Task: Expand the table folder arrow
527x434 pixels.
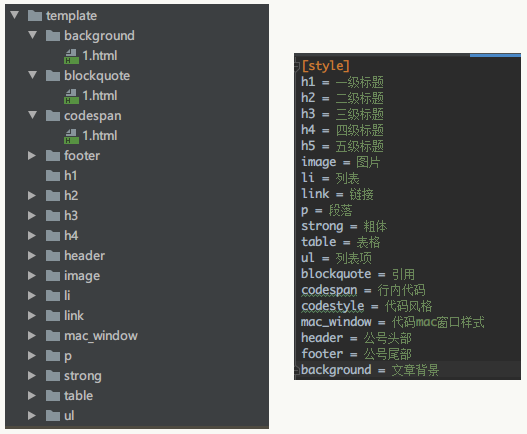Action: (x=32, y=395)
